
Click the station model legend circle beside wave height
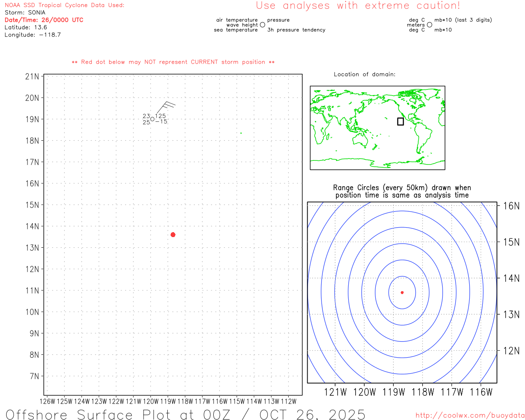click(x=262, y=25)
